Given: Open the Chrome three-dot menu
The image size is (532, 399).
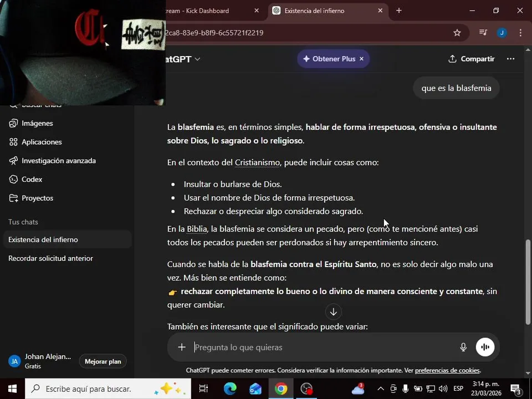Looking at the screenshot, I should (x=520, y=33).
